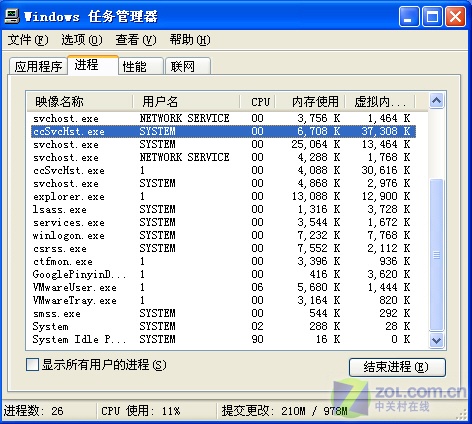Select svchost.exe row using 3,756 K

pyautogui.click(x=223, y=118)
